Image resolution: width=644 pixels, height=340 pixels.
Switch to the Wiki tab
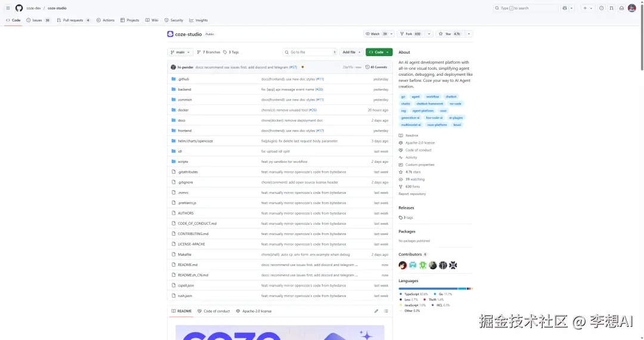(151, 20)
